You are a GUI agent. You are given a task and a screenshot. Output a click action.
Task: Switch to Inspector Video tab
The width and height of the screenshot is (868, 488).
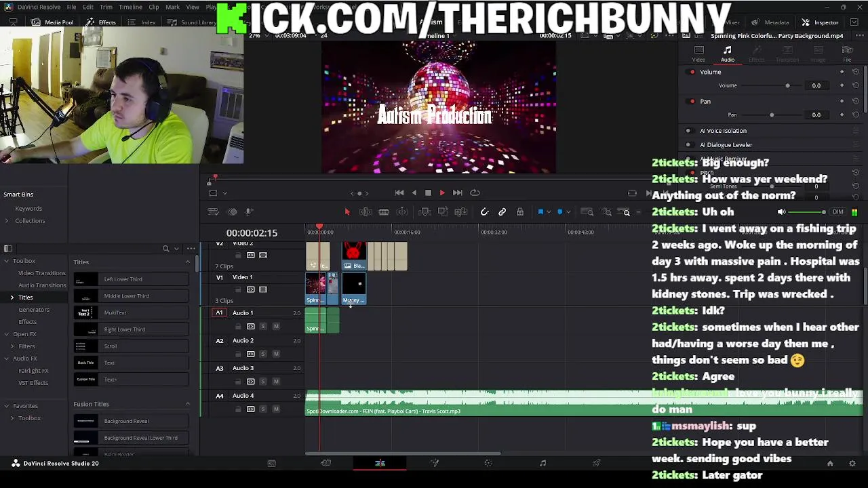[698, 54]
